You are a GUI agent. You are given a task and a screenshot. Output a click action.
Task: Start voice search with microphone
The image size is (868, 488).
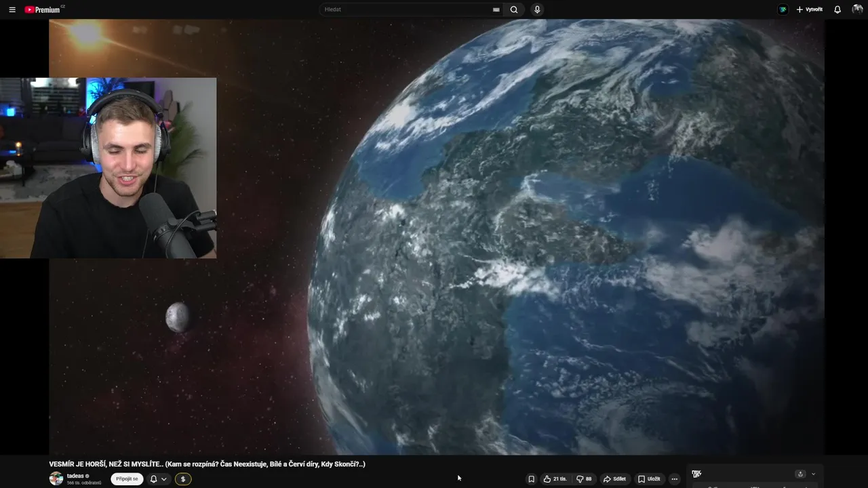pos(537,9)
